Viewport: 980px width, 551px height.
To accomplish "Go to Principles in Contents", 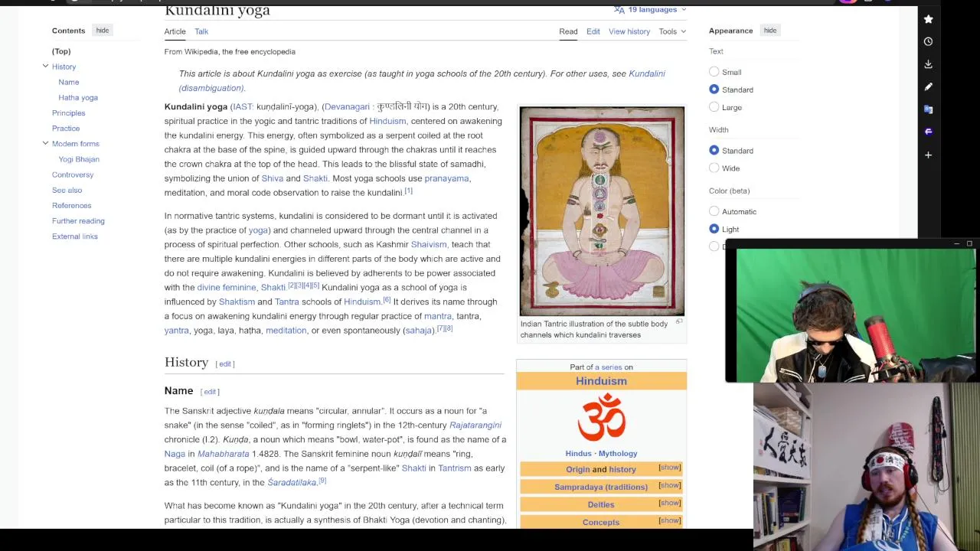I will pos(69,113).
